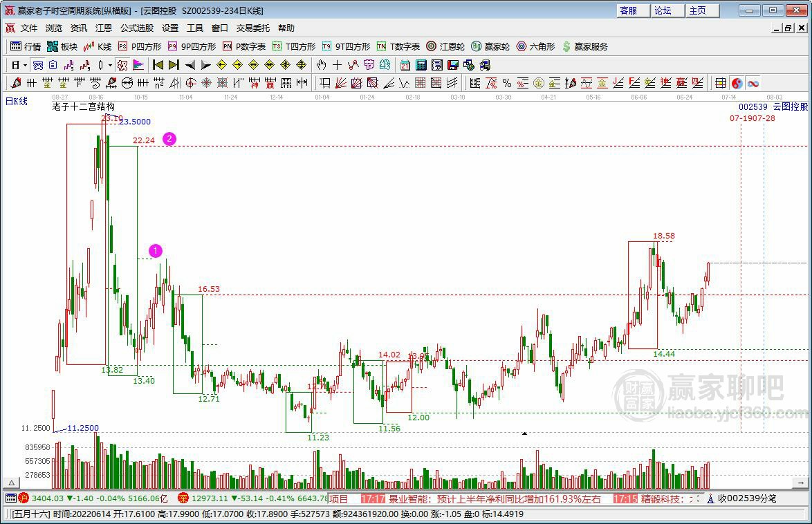The height and width of the screenshot is (524, 812).
Task: Open the T数字表 time number table
Action: point(398,46)
